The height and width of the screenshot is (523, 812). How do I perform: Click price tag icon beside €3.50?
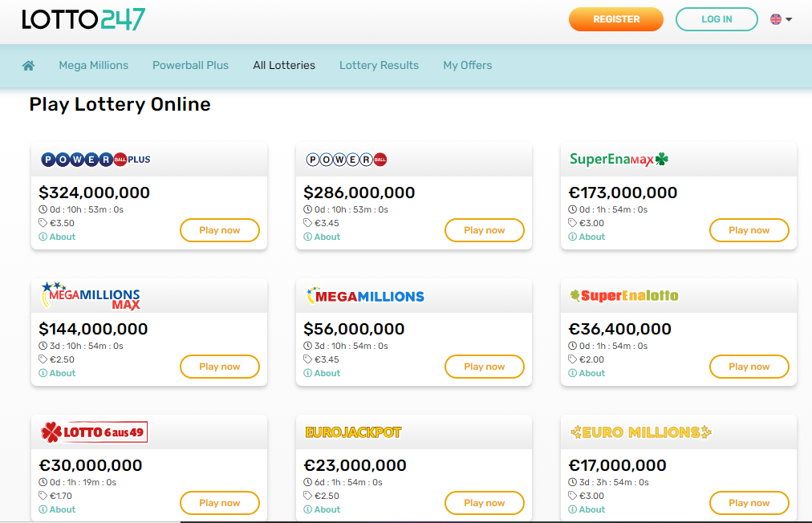[43, 223]
